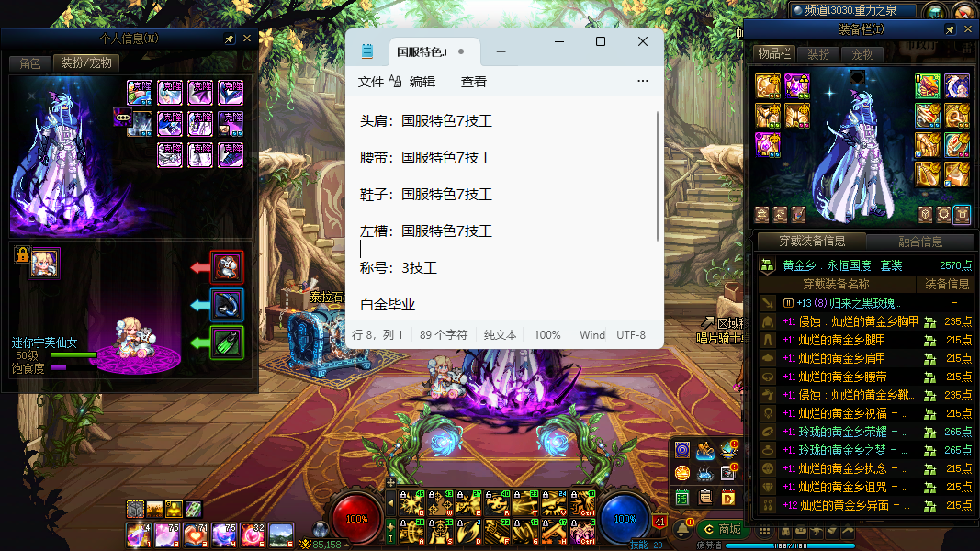Click the yellow D icon in quick menu
Viewport: 980px width, 551px height.
(x=728, y=498)
